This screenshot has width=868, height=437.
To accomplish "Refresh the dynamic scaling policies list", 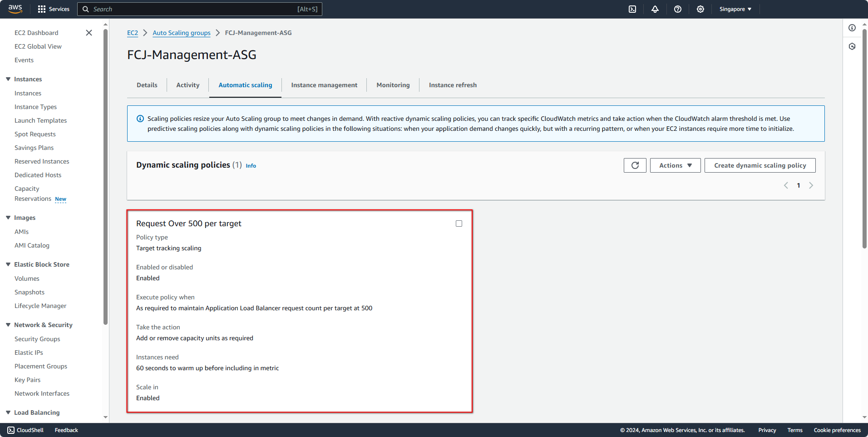I will click(x=634, y=165).
